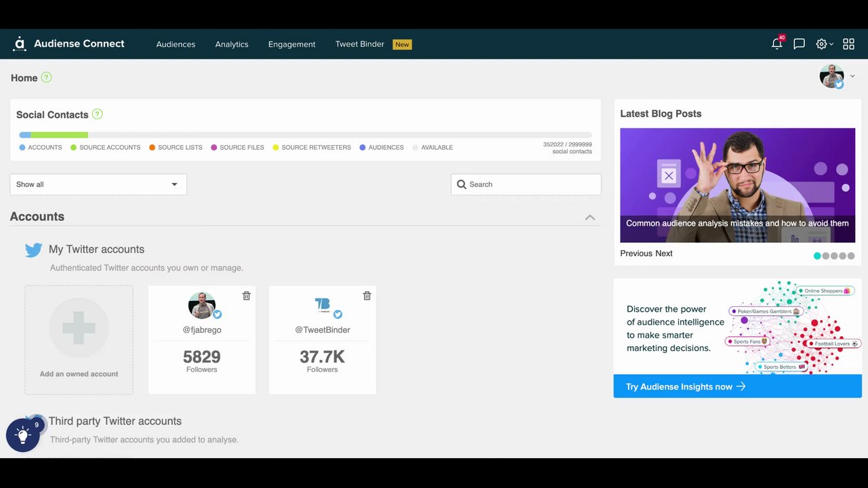Click the social contacts usage count
Viewport: 868px width, 488px height.
(568, 148)
